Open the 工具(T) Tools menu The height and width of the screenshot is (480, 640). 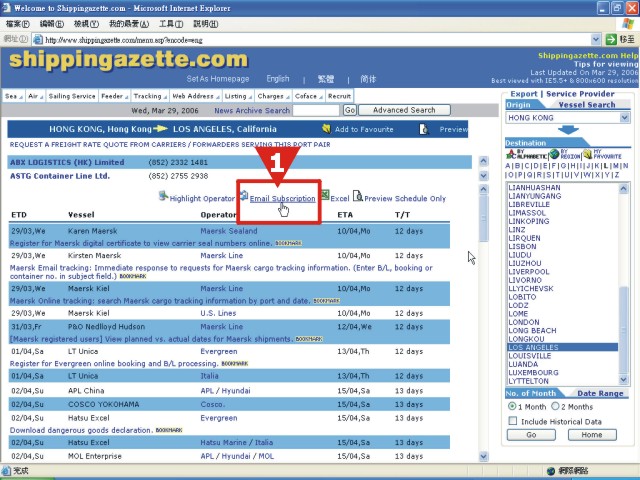coord(171,24)
